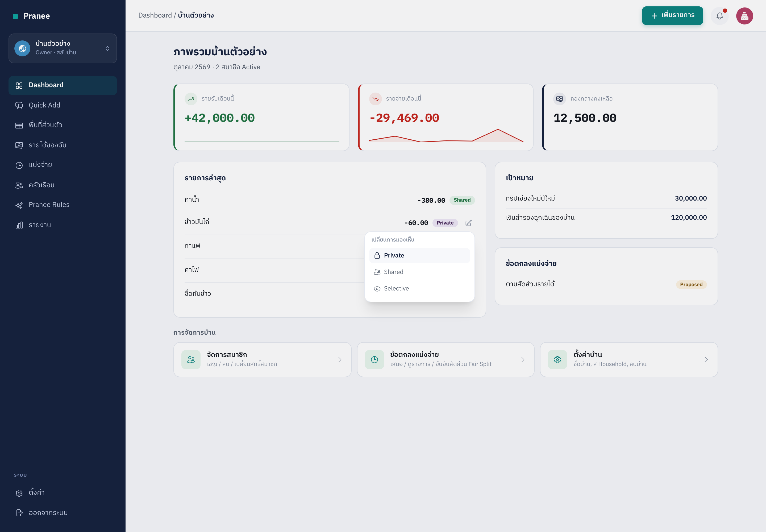Click the notification bell icon

719,16
